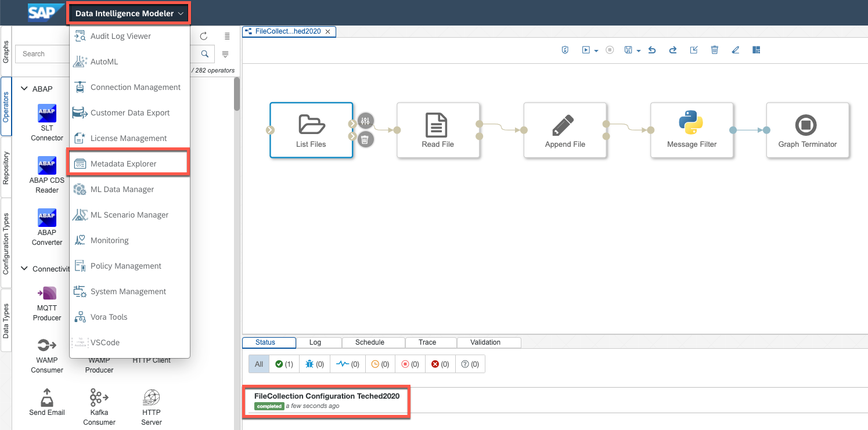Select the SLT Connector operator
Screen dimensions: 868x430
47,122
